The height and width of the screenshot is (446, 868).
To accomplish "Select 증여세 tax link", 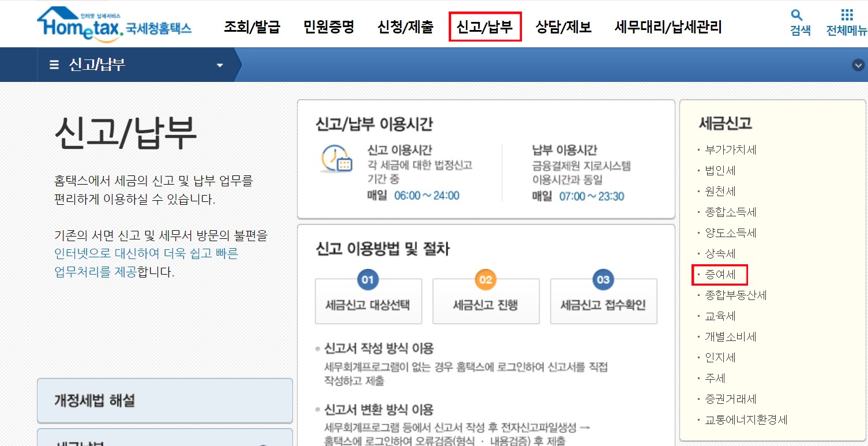I will (720, 275).
